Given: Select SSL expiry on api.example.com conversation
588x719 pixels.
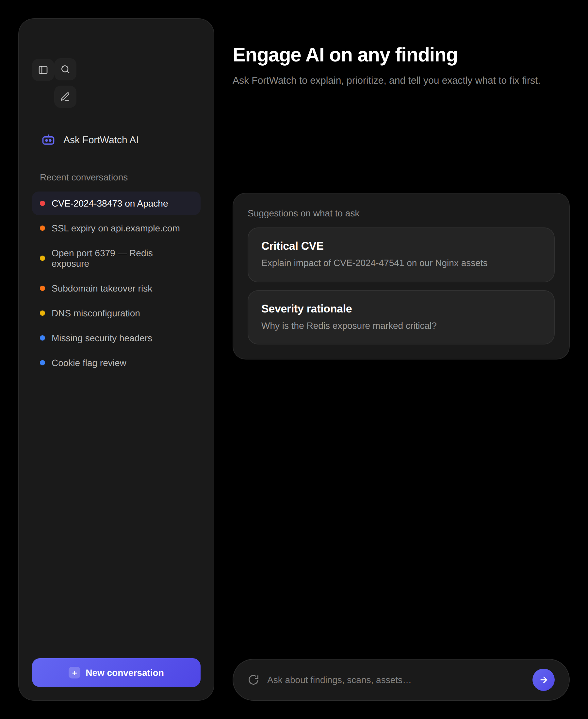Looking at the screenshot, I should (x=116, y=228).
